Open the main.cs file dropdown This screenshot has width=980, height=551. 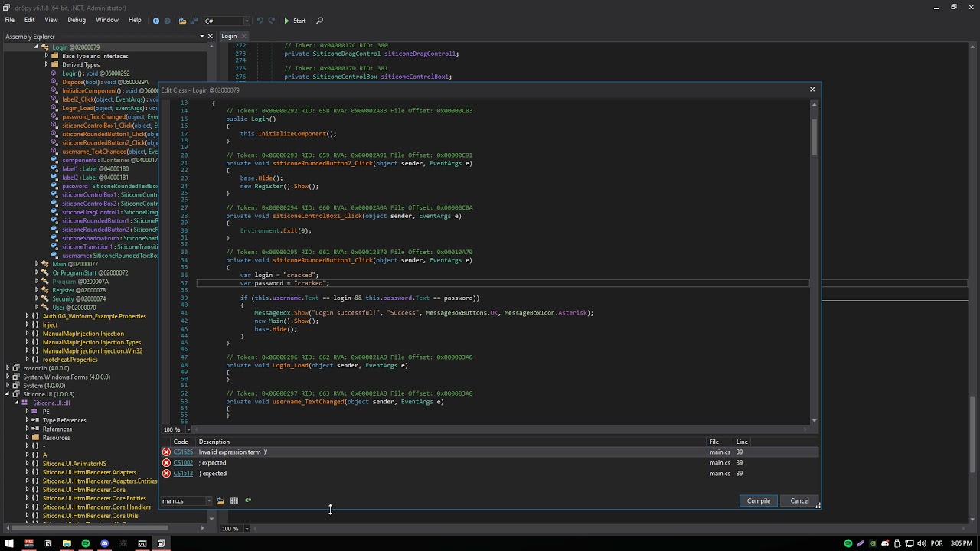point(186,500)
